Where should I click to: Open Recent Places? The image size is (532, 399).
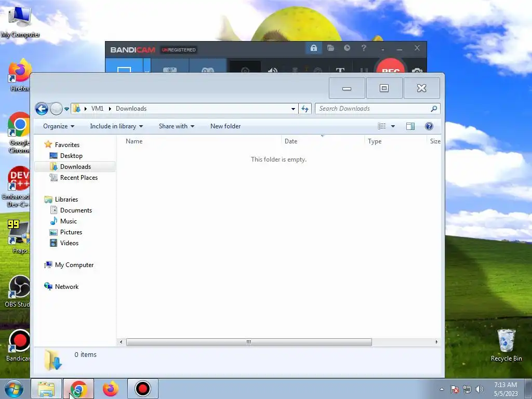click(79, 178)
